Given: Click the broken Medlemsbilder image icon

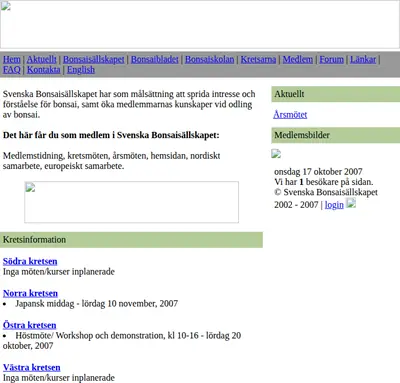Looking at the screenshot, I should click(276, 154).
